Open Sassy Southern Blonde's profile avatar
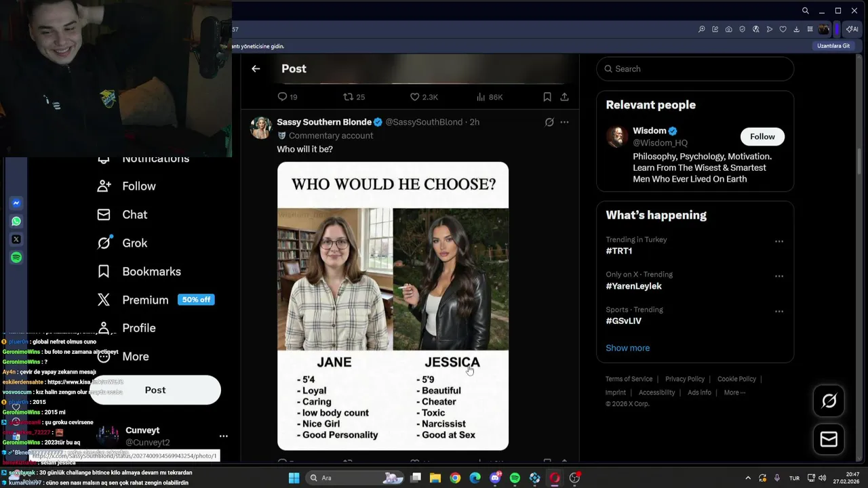The image size is (868, 488). 261,127
